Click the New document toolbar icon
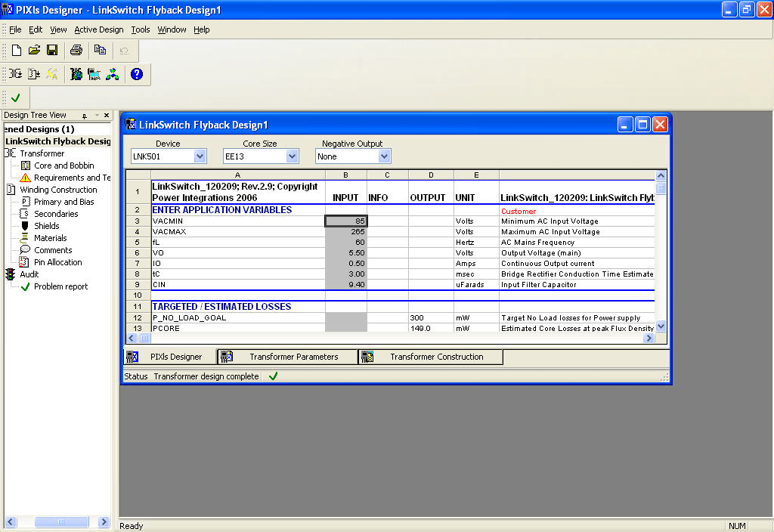The height and width of the screenshot is (532, 774). click(x=17, y=50)
